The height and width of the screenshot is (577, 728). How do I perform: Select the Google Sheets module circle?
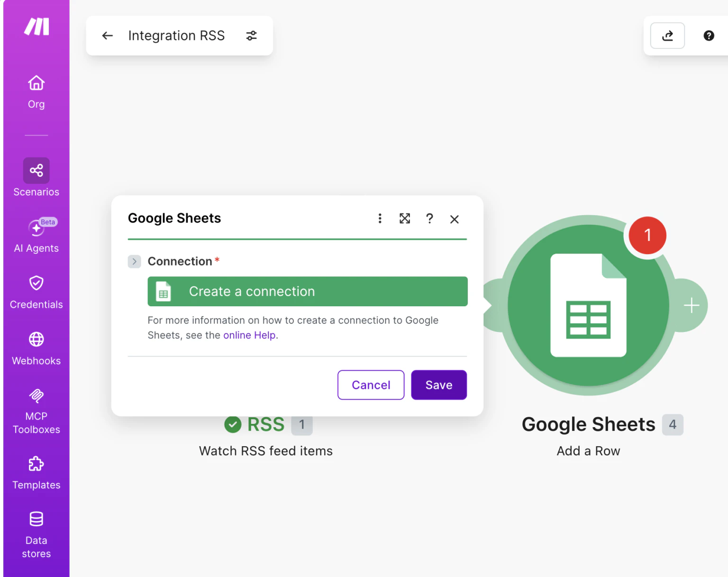(x=588, y=305)
